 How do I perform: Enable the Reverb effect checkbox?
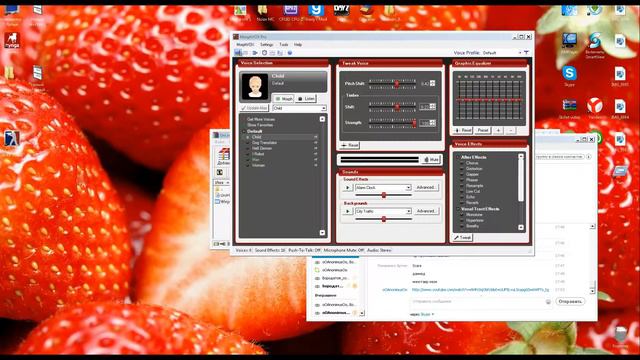(462, 202)
